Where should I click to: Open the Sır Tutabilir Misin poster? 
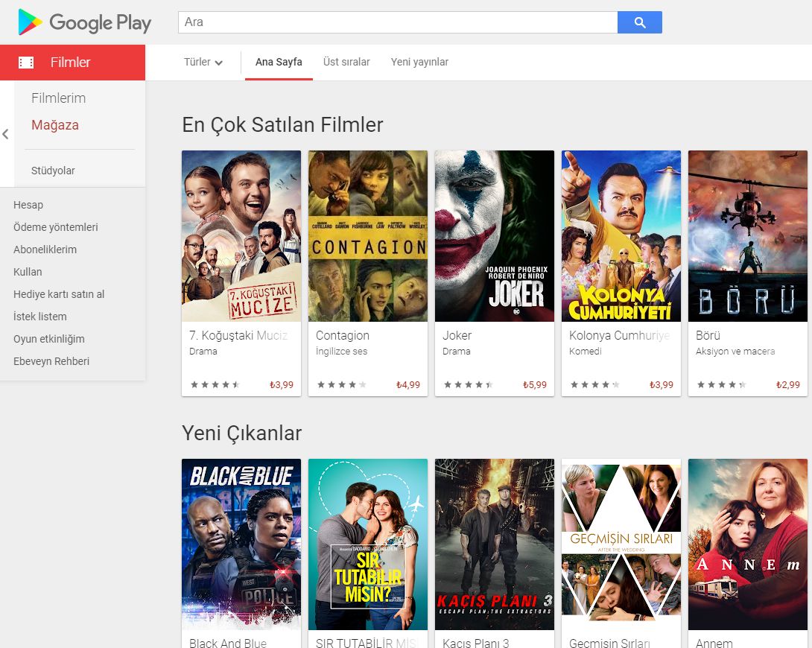(x=368, y=544)
